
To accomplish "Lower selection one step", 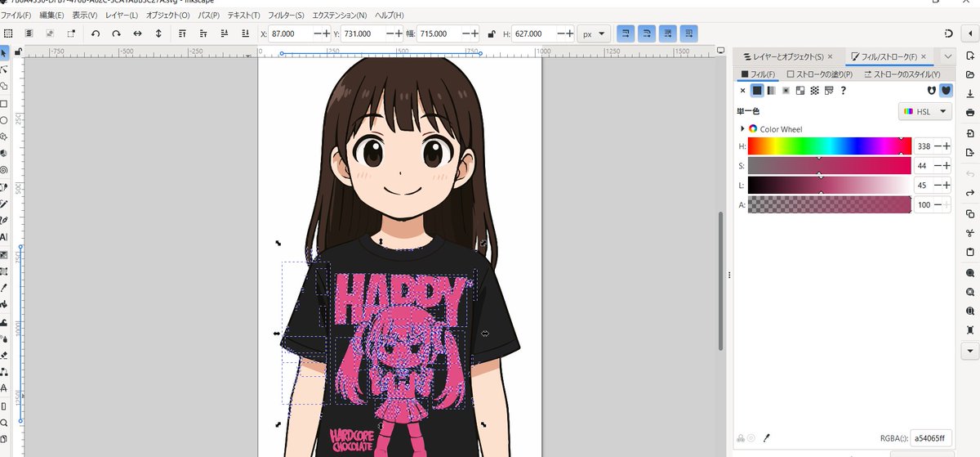I will tap(225, 34).
